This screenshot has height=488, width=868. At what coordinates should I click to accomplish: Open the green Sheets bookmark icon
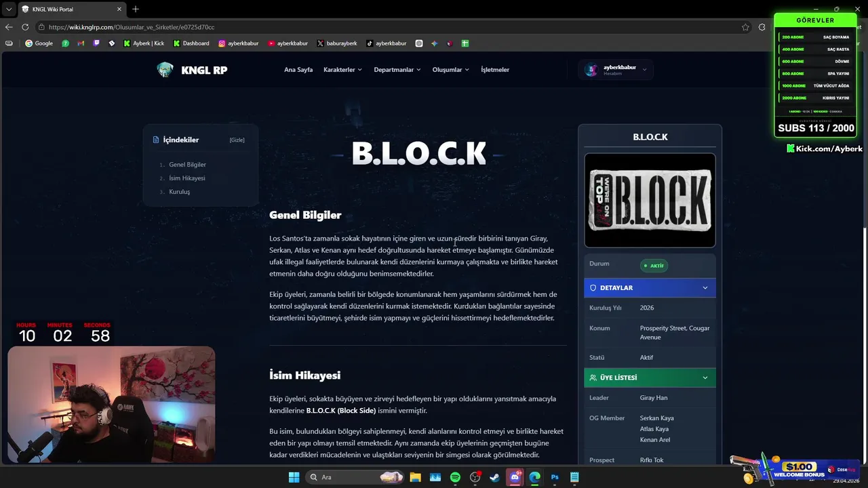(x=465, y=43)
